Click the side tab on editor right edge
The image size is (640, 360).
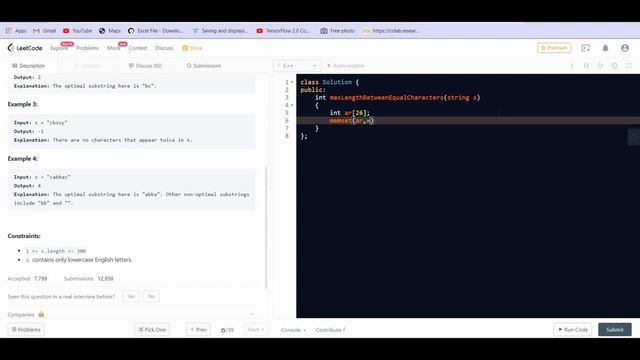point(634,137)
